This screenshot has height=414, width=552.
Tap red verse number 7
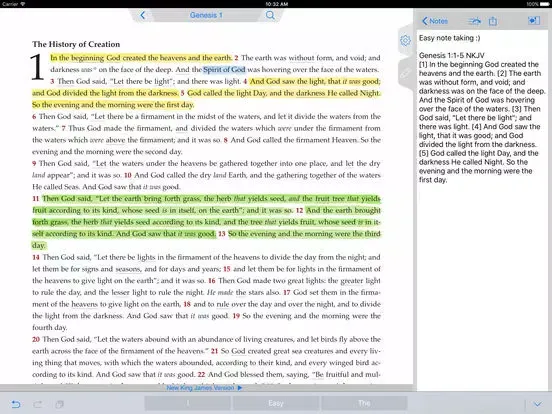pos(64,128)
